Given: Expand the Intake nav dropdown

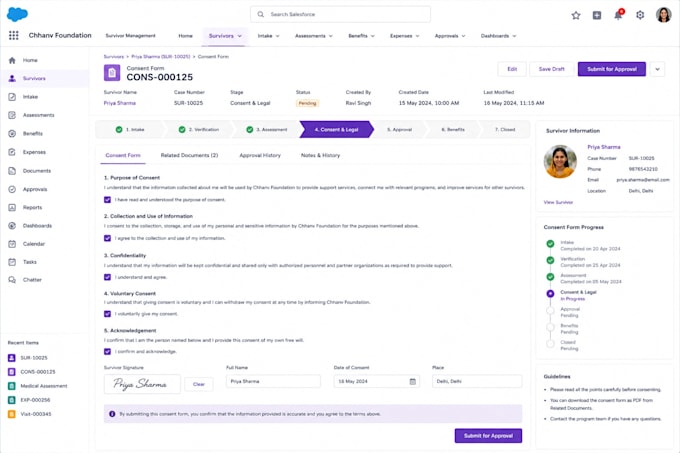Looking at the screenshot, I should tap(278, 36).
